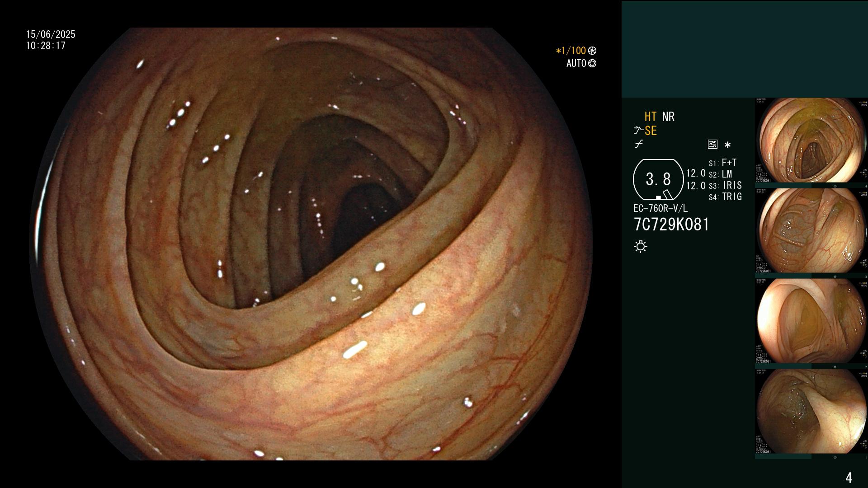Select the fourth thumbnail showing dark bubbly lumen
Viewport: 868px width, 488px height.
tap(811, 412)
